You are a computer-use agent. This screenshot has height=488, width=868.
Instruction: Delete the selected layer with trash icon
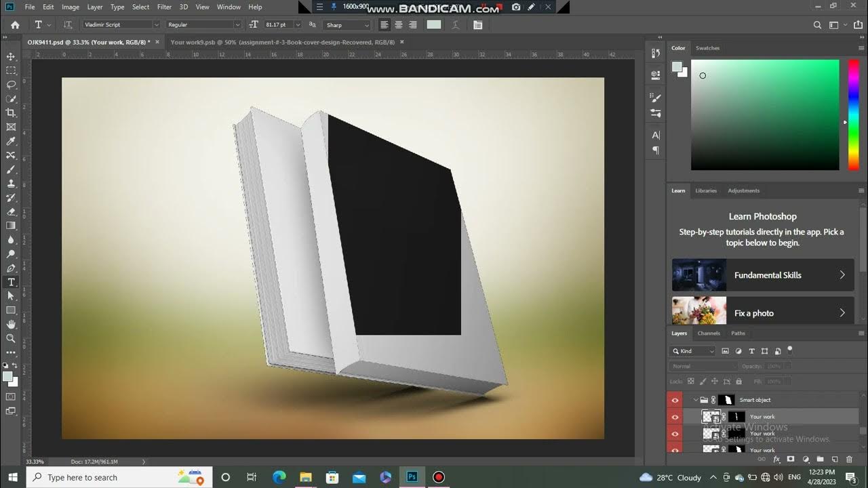[x=849, y=460]
